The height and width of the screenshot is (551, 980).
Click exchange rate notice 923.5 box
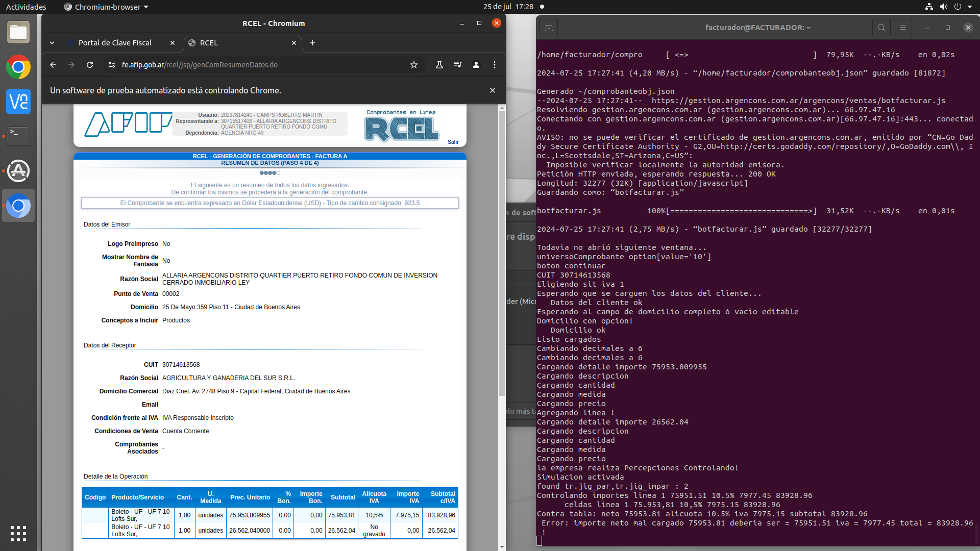click(x=270, y=203)
